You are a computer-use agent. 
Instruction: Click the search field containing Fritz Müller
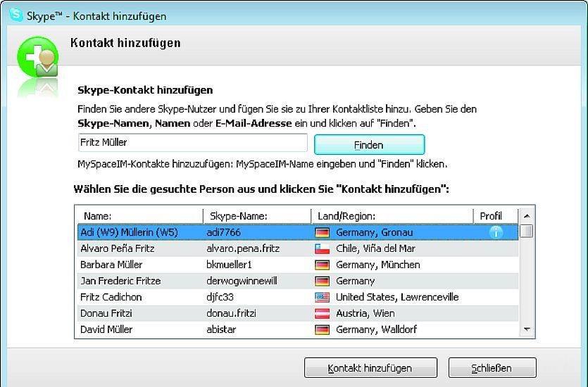pos(193,142)
